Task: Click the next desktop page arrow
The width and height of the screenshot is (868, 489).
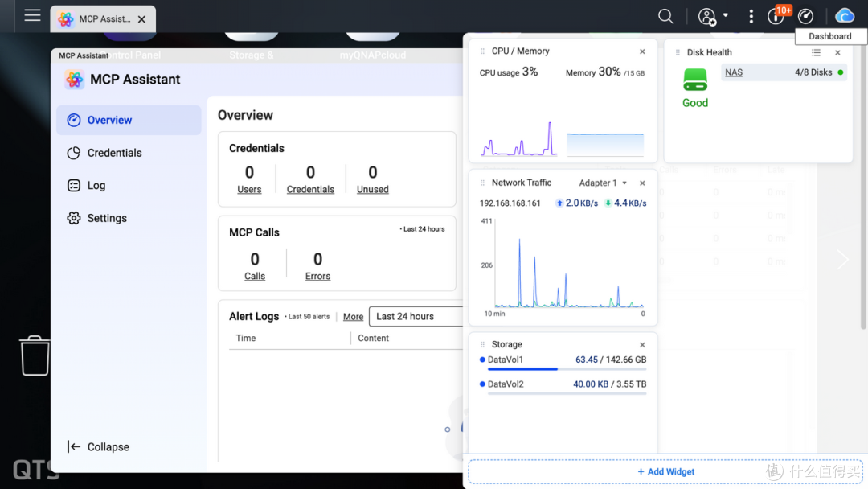Action: [842, 259]
